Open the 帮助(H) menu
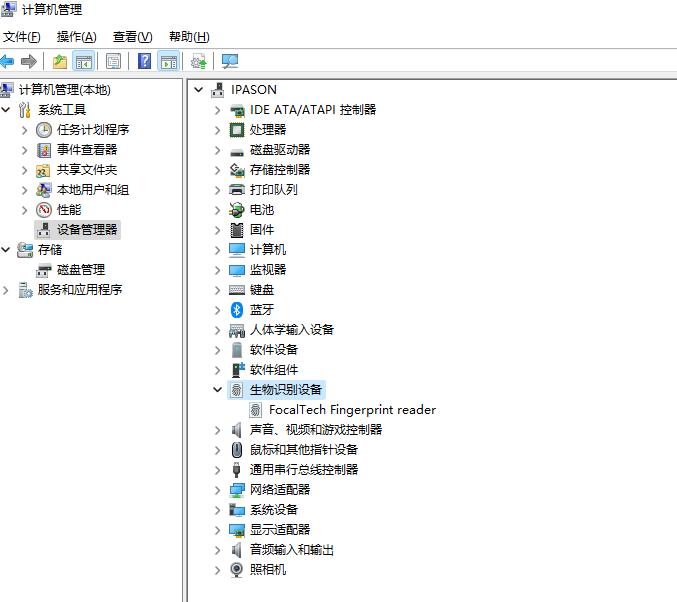 click(189, 37)
